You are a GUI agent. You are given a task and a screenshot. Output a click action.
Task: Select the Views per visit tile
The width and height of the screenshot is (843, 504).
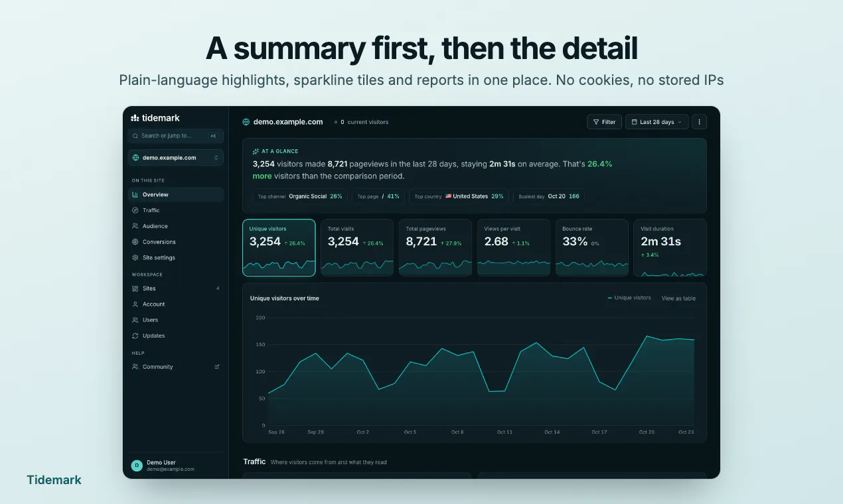tap(514, 247)
